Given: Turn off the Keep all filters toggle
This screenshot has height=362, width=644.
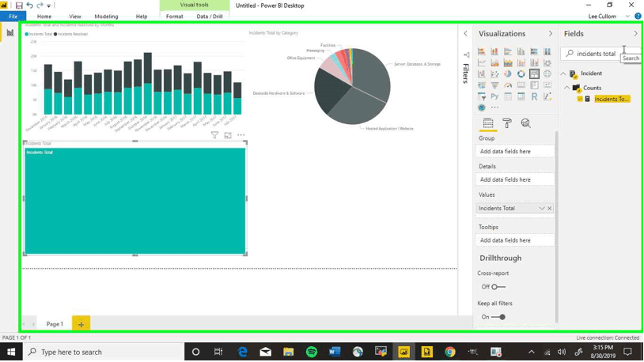Looking at the screenshot, I should pyautogui.click(x=498, y=317).
